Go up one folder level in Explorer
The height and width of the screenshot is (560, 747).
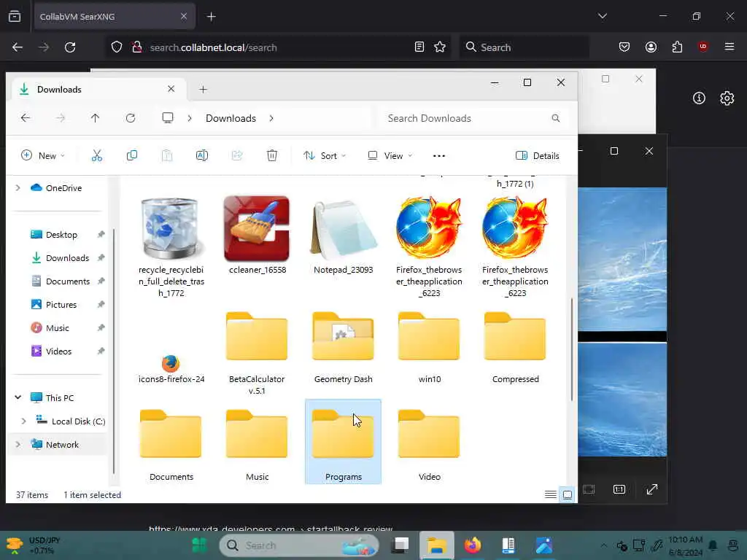(x=96, y=118)
